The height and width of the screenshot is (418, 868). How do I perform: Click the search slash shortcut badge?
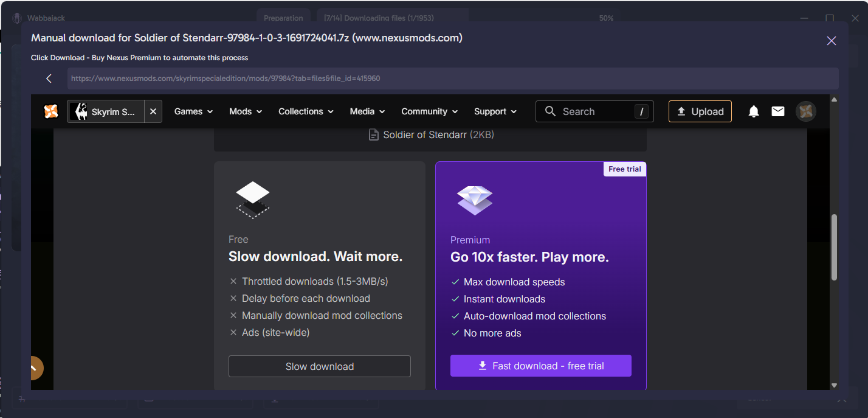[x=641, y=111]
